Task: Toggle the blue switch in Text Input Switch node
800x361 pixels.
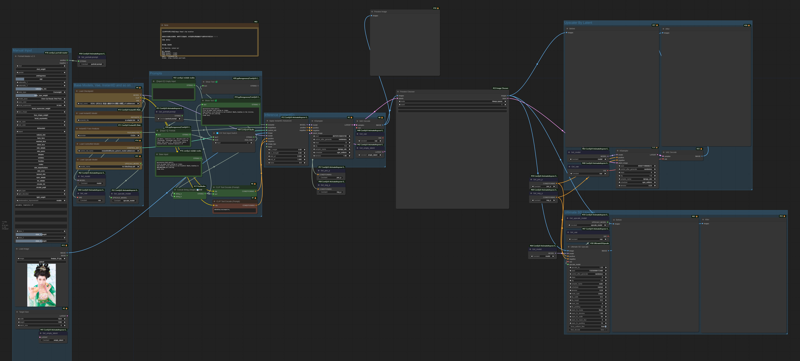Action: coord(217,133)
